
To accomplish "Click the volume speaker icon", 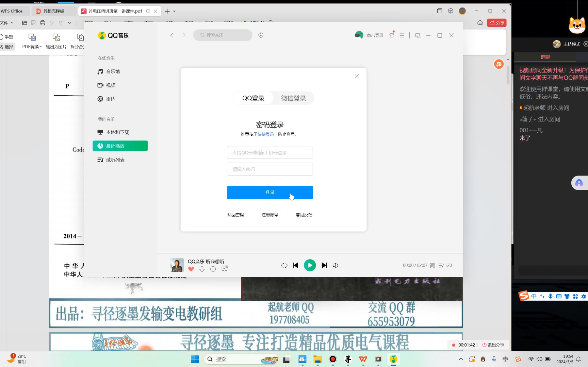I will (336, 265).
